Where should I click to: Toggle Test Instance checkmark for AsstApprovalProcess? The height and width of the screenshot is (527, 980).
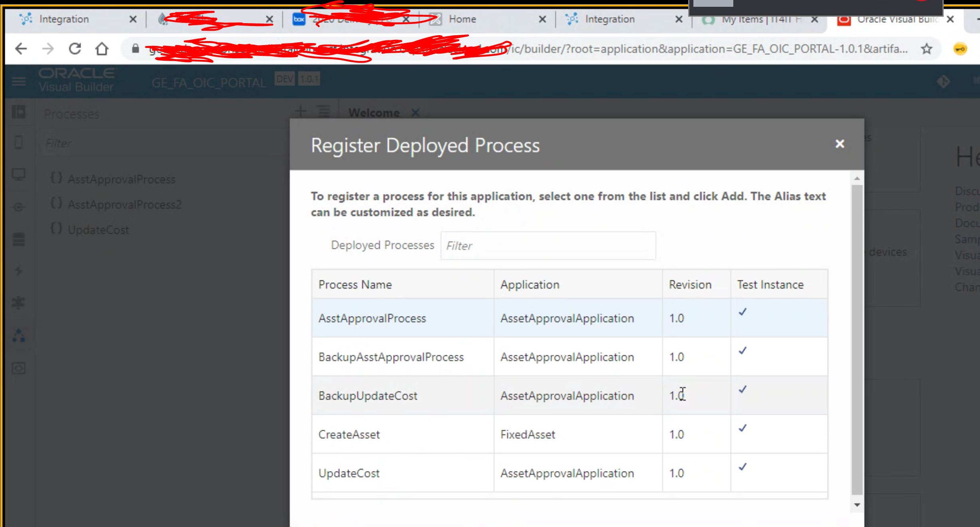742,312
